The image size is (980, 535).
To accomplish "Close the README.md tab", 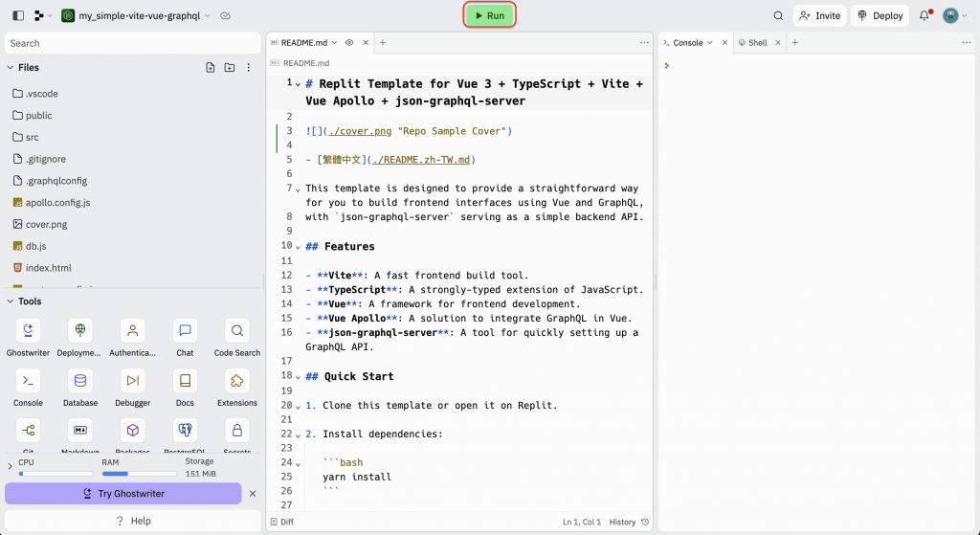I will click(x=366, y=42).
